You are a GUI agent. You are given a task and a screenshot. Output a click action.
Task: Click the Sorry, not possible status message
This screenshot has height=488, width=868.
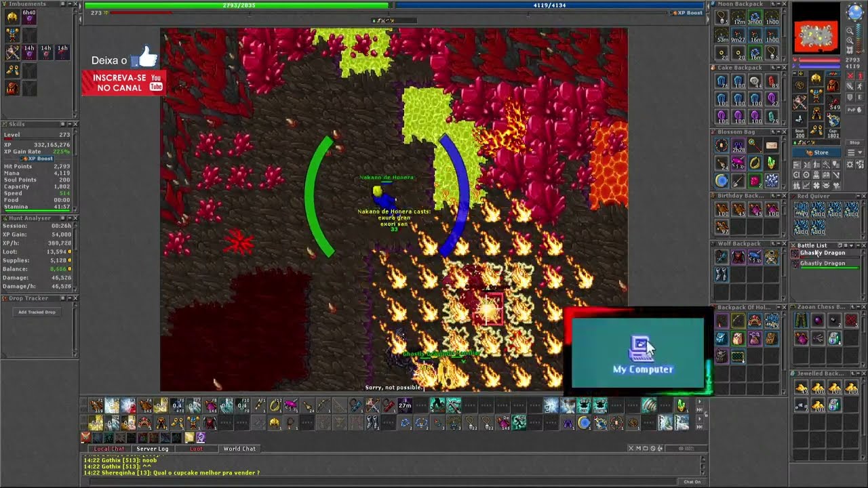click(393, 388)
